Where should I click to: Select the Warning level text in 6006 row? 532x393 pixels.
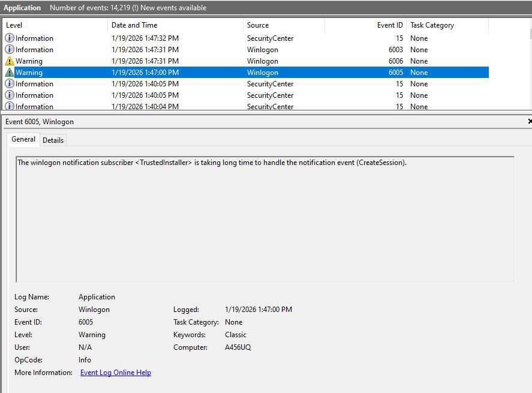pyautogui.click(x=29, y=61)
